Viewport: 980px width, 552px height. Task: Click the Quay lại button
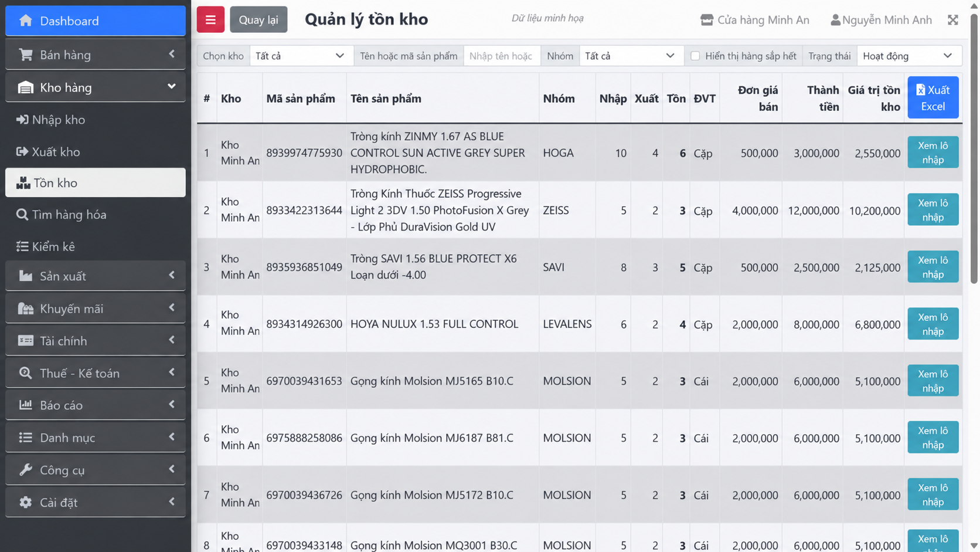(258, 20)
